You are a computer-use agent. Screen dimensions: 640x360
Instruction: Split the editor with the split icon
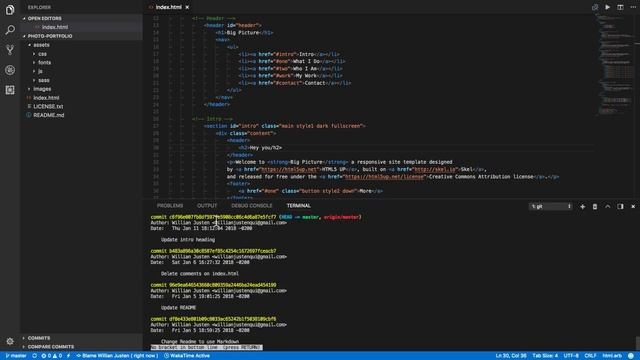(x=620, y=7)
